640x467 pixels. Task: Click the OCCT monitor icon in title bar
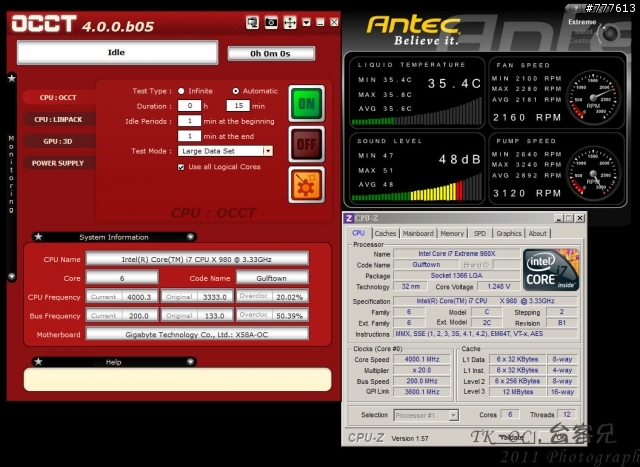click(x=252, y=22)
